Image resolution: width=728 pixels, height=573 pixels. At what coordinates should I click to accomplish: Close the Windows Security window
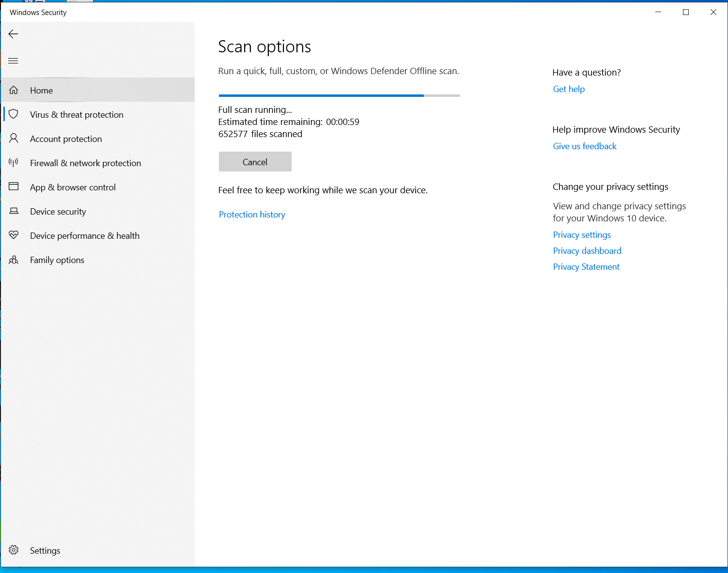click(713, 12)
